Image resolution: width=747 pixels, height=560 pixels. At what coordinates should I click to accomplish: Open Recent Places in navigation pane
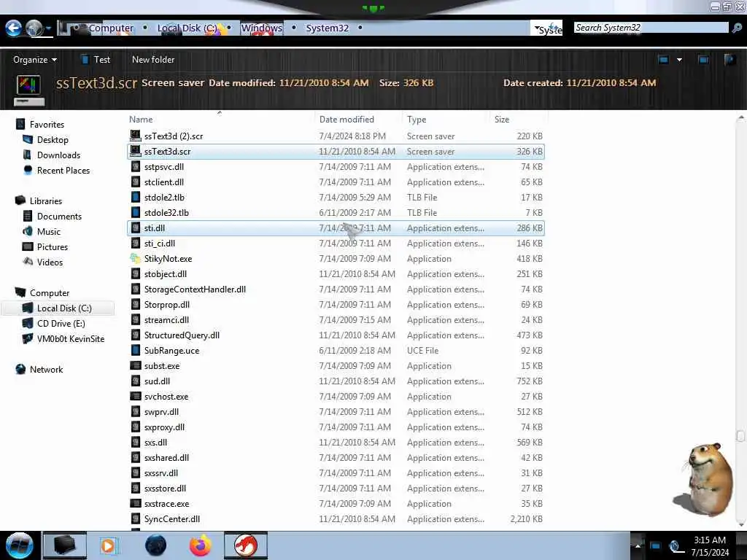pos(63,170)
